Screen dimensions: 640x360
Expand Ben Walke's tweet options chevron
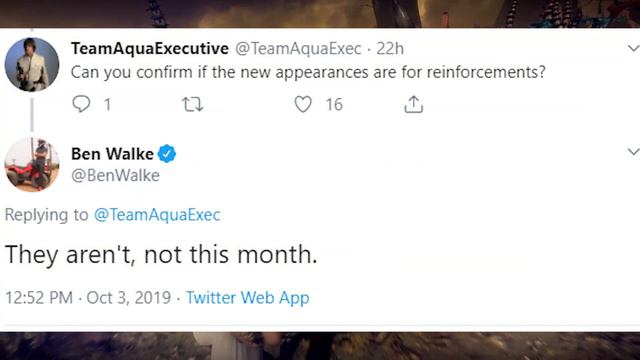(633, 152)
